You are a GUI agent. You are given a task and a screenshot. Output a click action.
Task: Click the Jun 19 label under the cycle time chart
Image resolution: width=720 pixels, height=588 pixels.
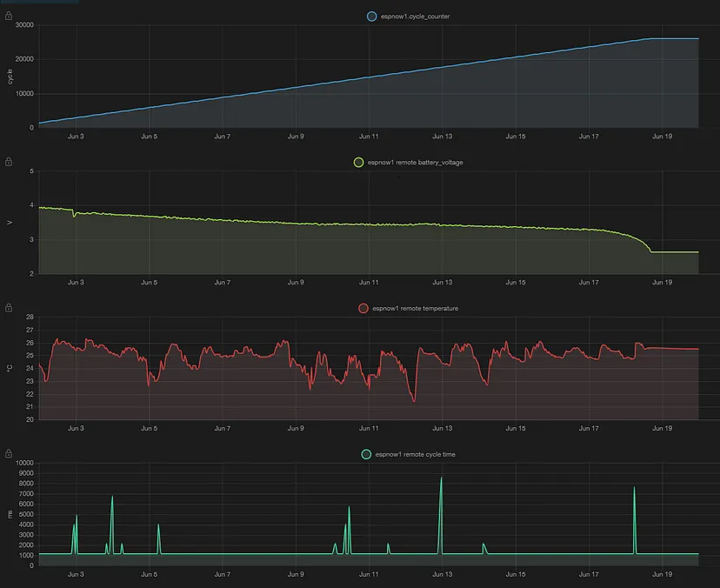(x=662, y=574)
